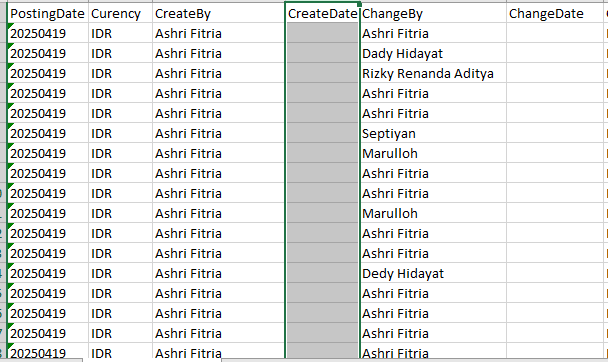Select the cell containing Dady Hidayat

(433, 53)
